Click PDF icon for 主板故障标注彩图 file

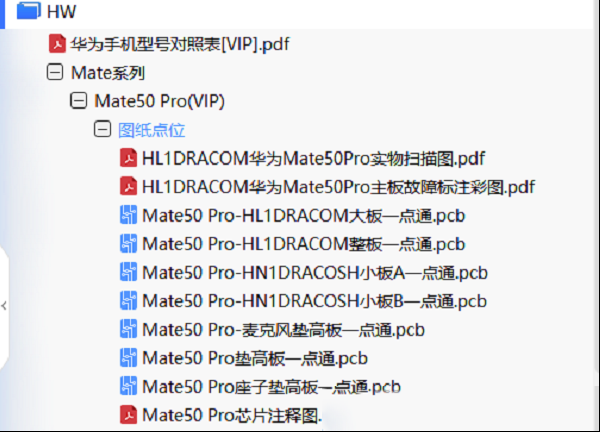pos(128,186)
